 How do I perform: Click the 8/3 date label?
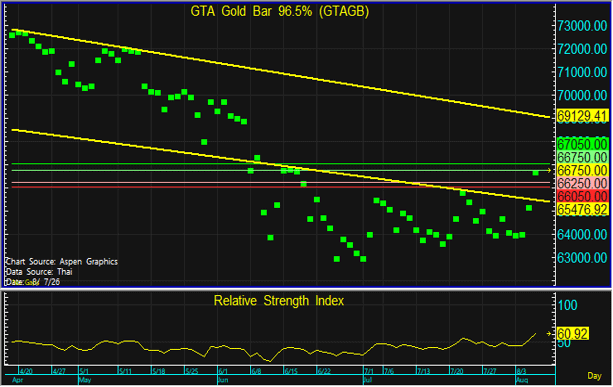pyautogui.click(x=521, y=371)
